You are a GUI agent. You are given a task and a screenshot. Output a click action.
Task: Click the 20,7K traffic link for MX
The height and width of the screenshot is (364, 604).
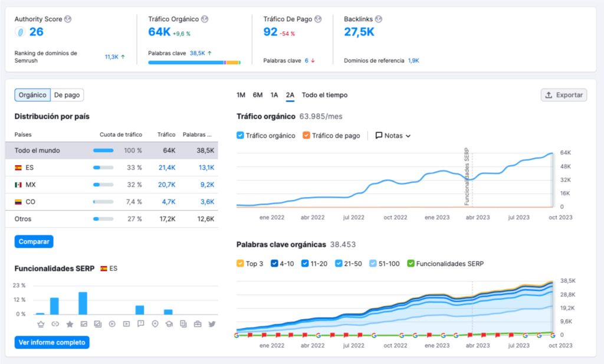pyautogui.click(x=167, y=185)
